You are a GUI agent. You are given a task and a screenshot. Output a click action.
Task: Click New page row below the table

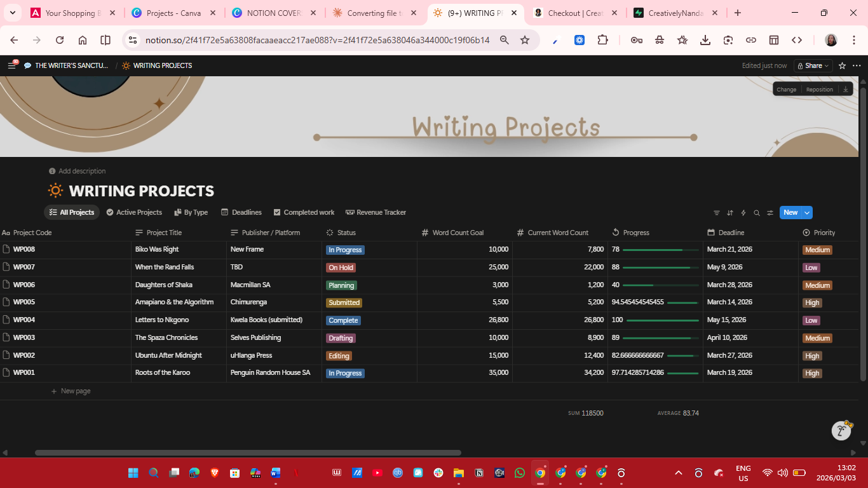75,391
